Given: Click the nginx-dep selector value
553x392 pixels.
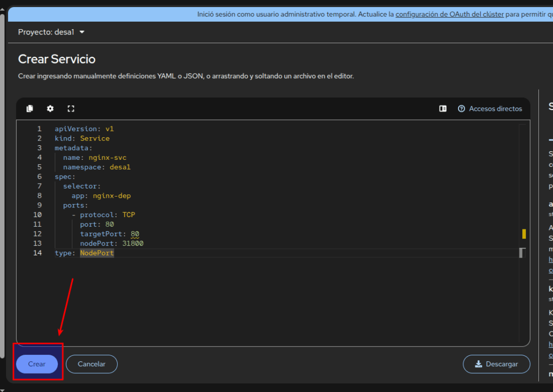Looking at the screenshot, I should click(x=112, y=195).
